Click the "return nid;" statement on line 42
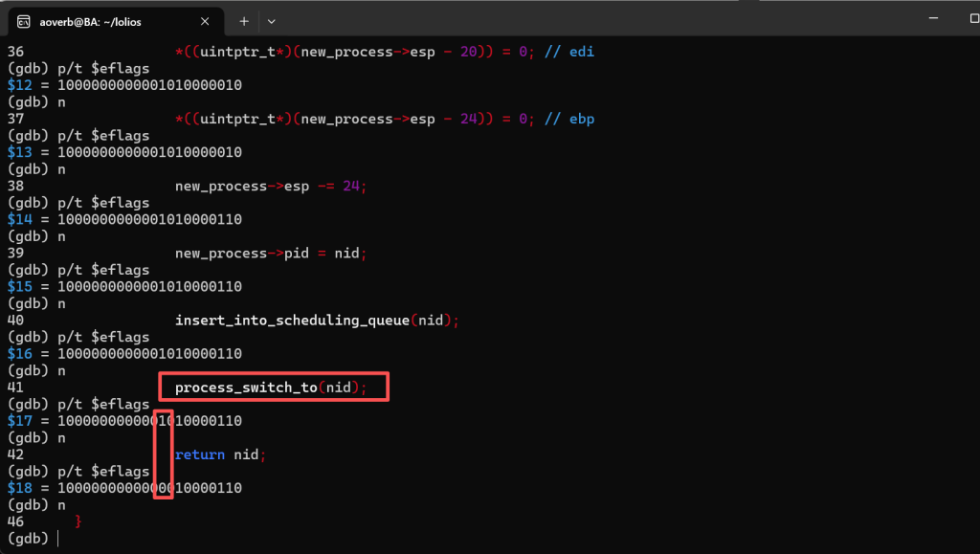Viewport: 980px width, 554px height. point(219,454)
